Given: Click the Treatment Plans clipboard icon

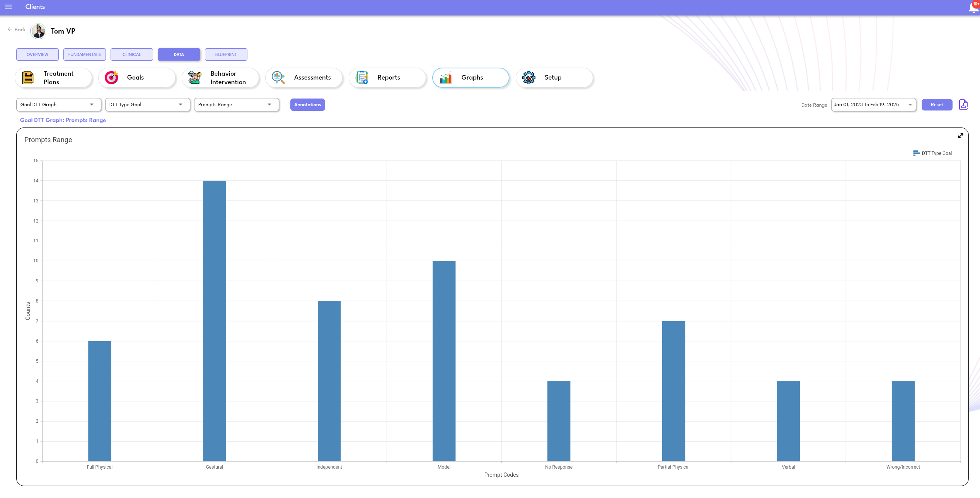Looking at the screenshot, I should point(28,78).
